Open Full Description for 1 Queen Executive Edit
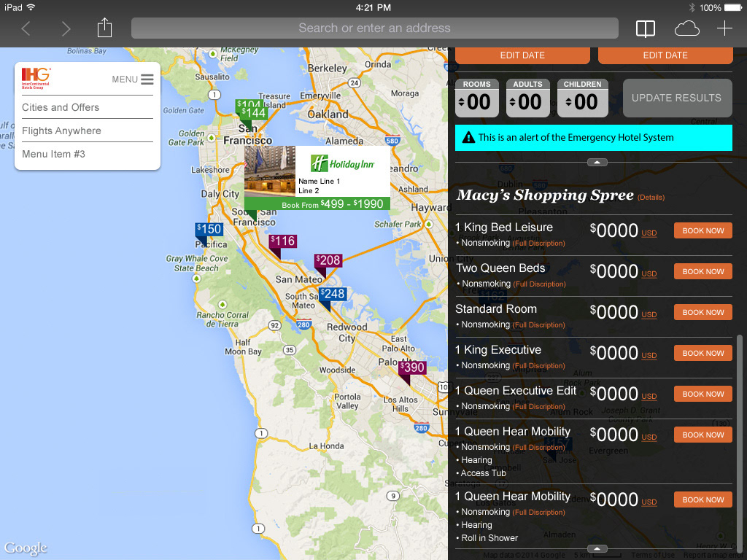 tap(539, 407)
